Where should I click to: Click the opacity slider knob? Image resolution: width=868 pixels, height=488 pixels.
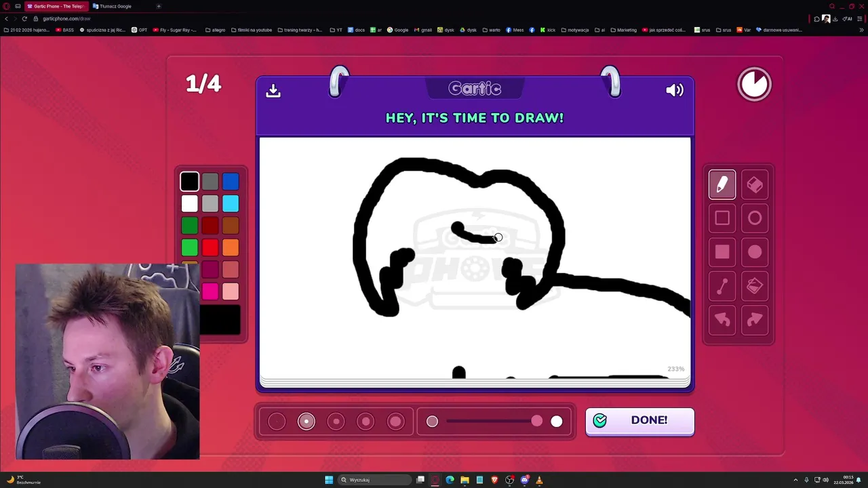(x=537, y=422)
